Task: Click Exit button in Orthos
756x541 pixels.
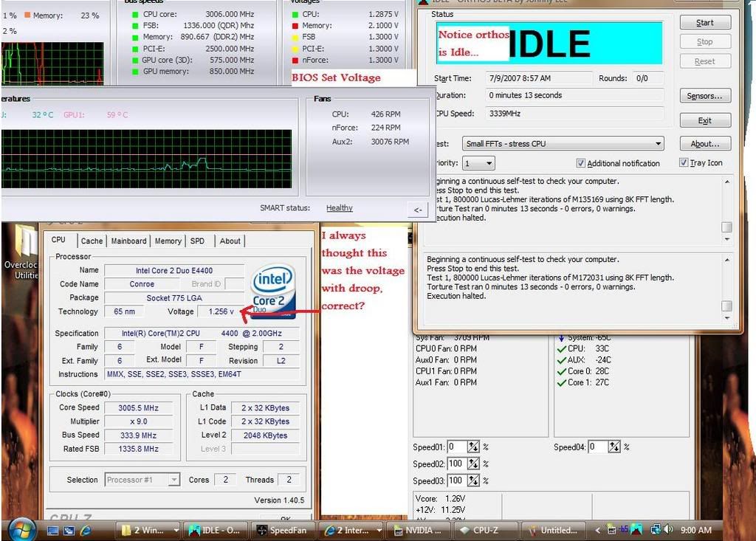Action: pyautogui.click(x=705, y=120)
